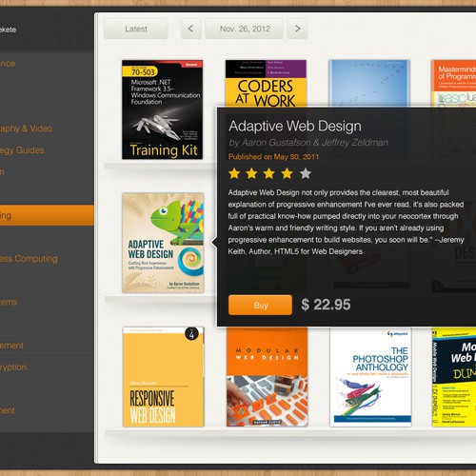Click the Latest button

tap(136, 29)
